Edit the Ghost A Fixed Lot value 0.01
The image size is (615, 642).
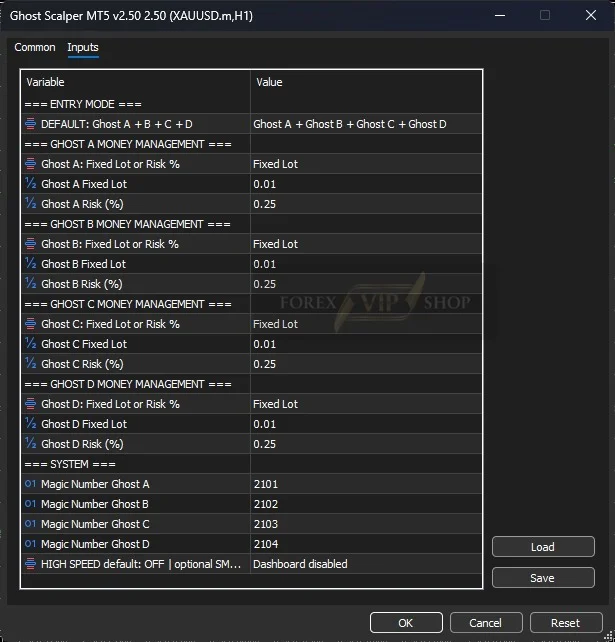[x=366, y=184]
